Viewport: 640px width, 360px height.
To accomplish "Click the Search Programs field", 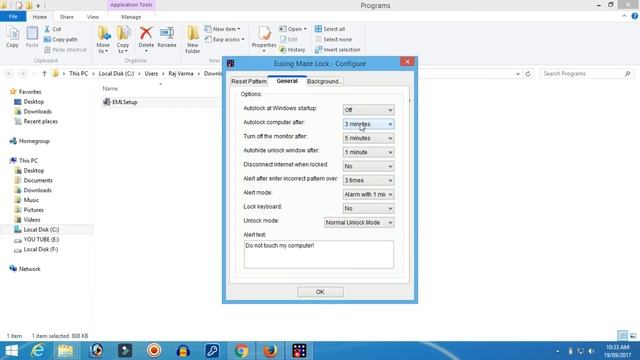I will (x=587, y=73).
